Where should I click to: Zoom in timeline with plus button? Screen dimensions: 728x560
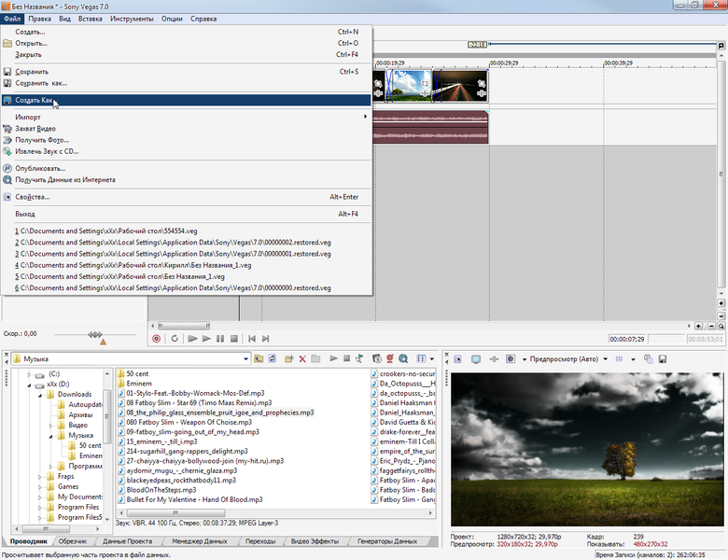click(x=698, y=327)
